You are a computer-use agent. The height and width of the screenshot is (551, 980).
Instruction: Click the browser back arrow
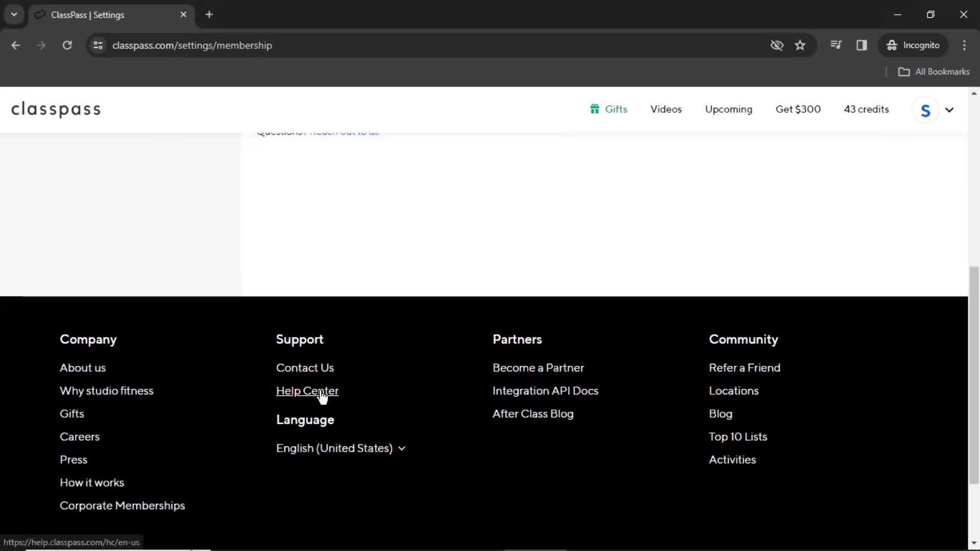click(x=15, y=45)
